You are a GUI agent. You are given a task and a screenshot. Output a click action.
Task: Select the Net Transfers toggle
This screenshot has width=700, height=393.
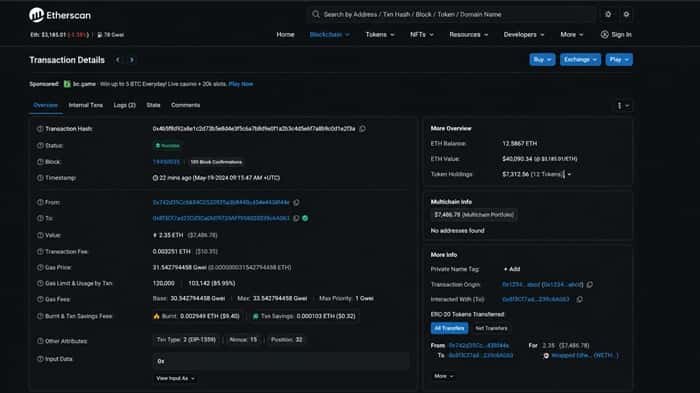(491, 328)
